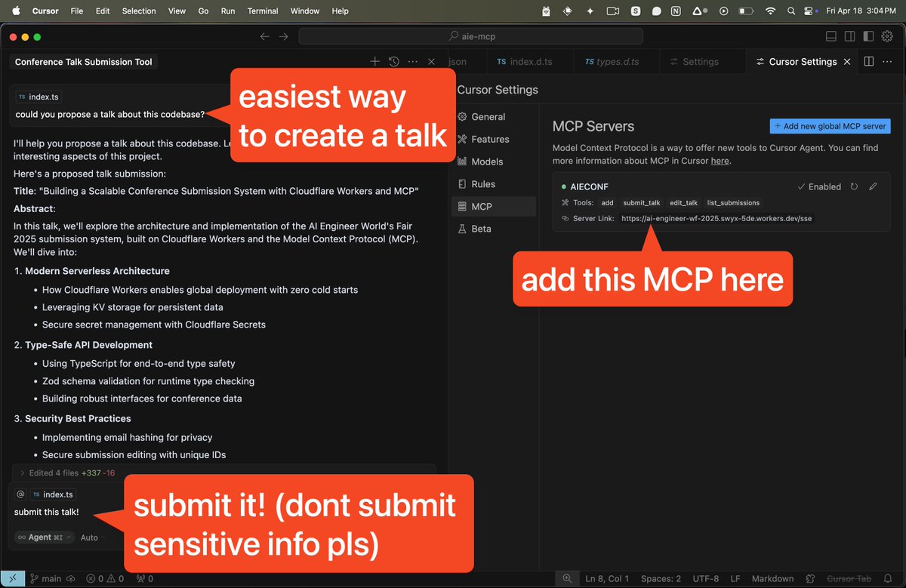Open the main branch status item
This screenshot has width=906, height=588.
click(45, 579)
